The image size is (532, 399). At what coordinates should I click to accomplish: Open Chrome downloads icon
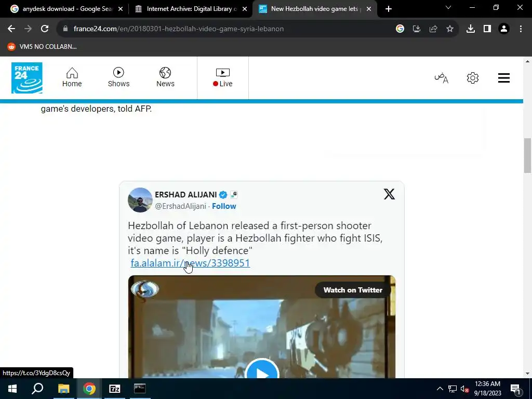click(471, 29)
